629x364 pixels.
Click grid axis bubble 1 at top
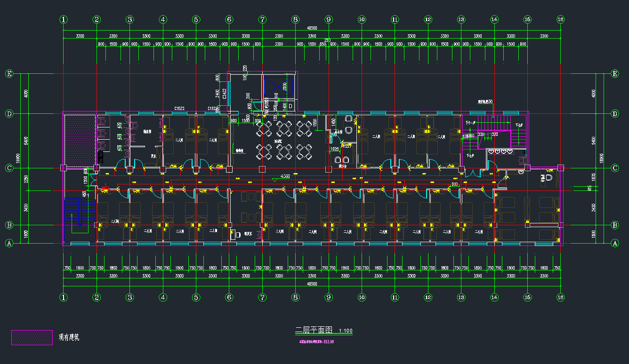tap(64, 19)
